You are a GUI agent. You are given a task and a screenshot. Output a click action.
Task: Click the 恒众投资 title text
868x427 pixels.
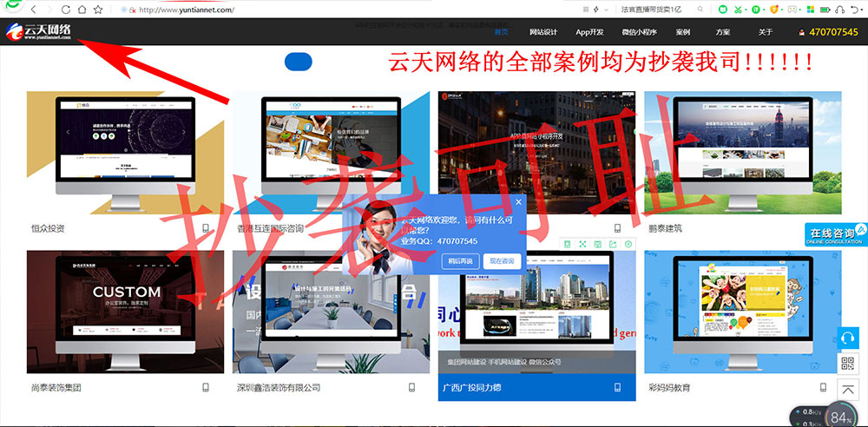point(49,228)
